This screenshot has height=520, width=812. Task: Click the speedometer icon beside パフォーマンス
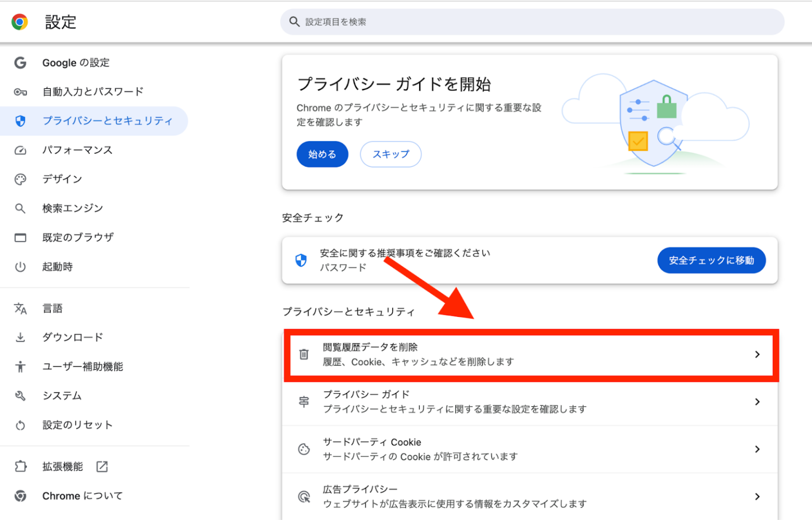(20, 150)
